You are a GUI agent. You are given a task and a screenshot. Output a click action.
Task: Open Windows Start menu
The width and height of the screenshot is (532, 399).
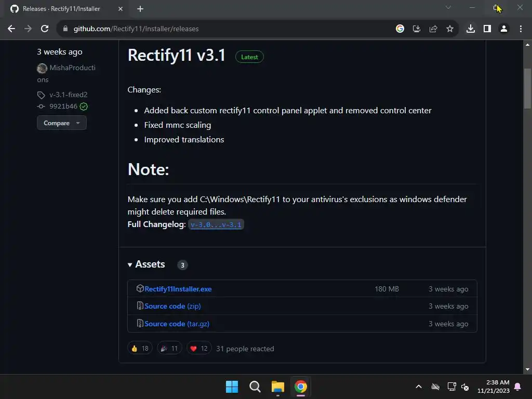click(x=232, y=387)
